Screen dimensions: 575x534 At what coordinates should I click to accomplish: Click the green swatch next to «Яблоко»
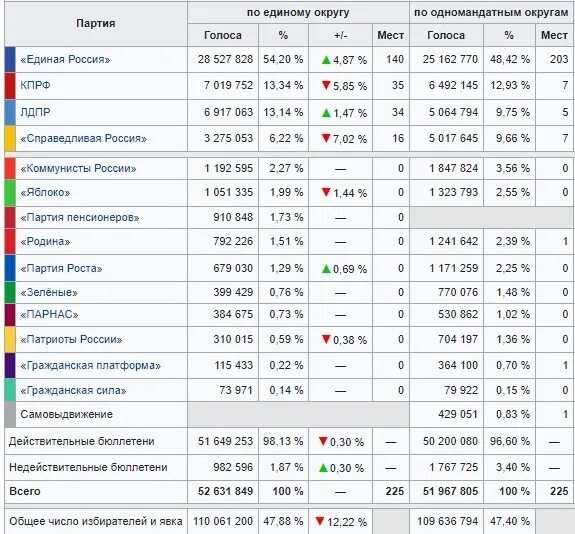coord(10,193)
